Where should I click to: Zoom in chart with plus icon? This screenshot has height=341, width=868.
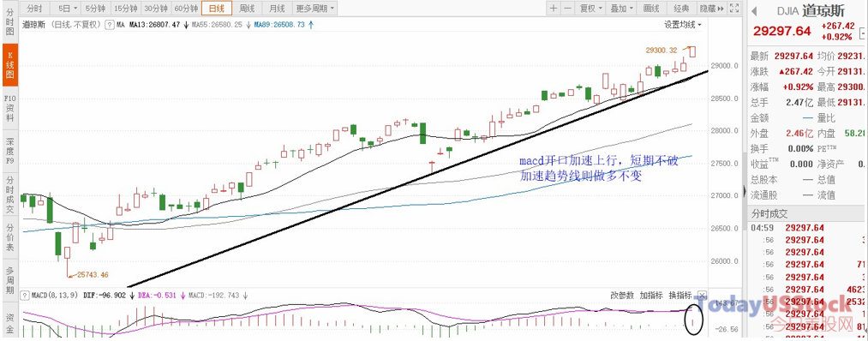(x=554, y=9)
